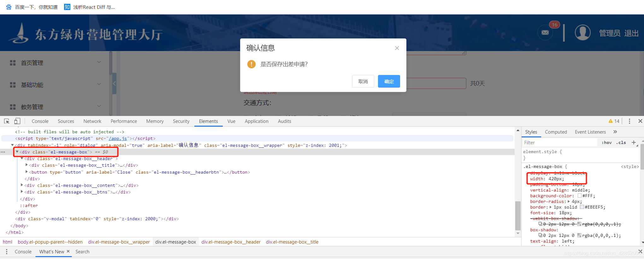Open the DevTools three-dot customize menu
The height and width of the screenshot is (259, 644).
[629, 121]
